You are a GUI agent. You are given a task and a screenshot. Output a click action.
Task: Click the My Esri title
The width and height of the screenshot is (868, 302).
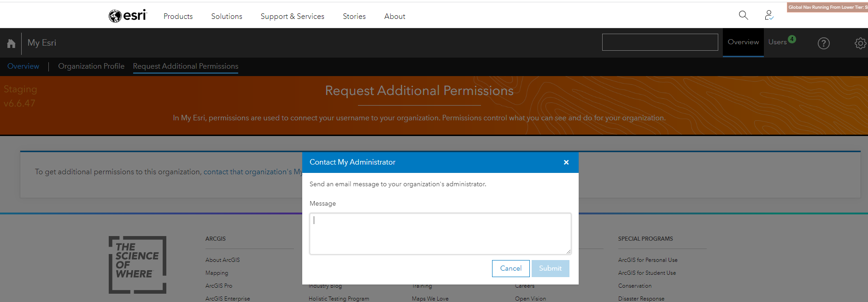tap(42, 43)
